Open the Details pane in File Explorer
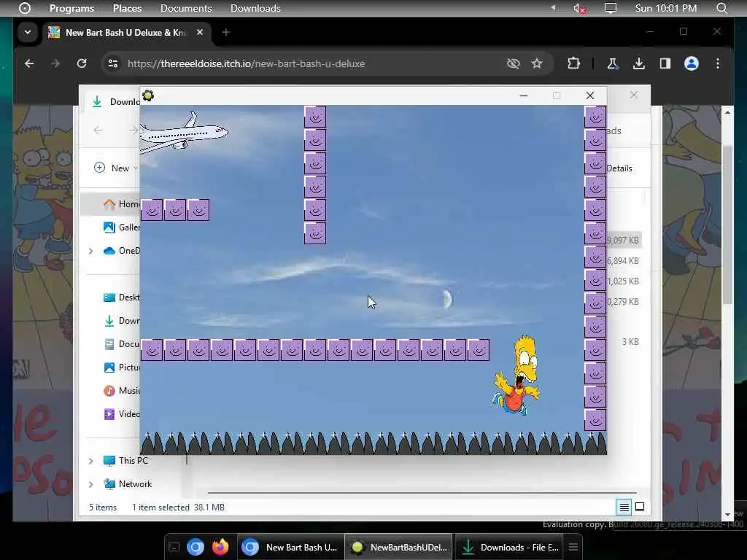747x560 pixels. click(619, 168)
